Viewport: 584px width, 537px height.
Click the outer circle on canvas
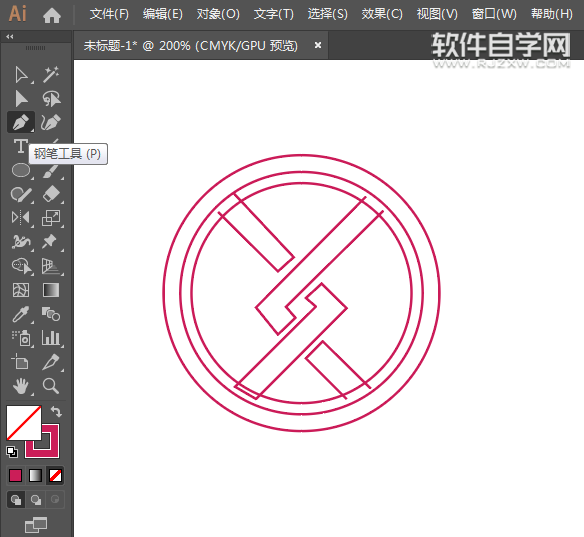click(301, 155)
